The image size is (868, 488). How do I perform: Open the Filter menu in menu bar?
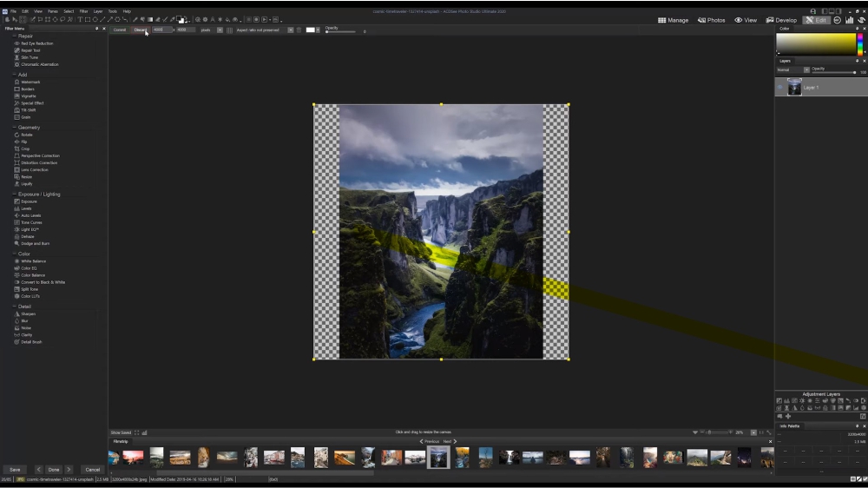click(x=83, y=11)
